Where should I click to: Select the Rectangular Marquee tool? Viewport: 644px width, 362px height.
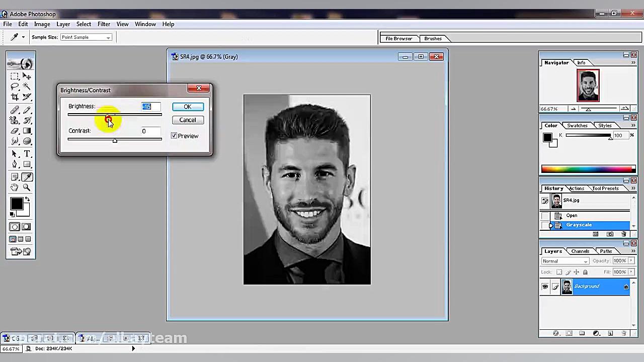15,76
